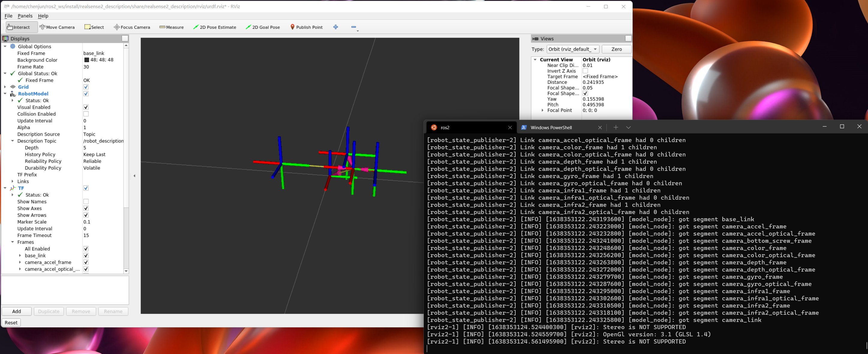Activate the Publish Point tool
The height and width of the screenshot is (354, 868).
tap(306, 27)
